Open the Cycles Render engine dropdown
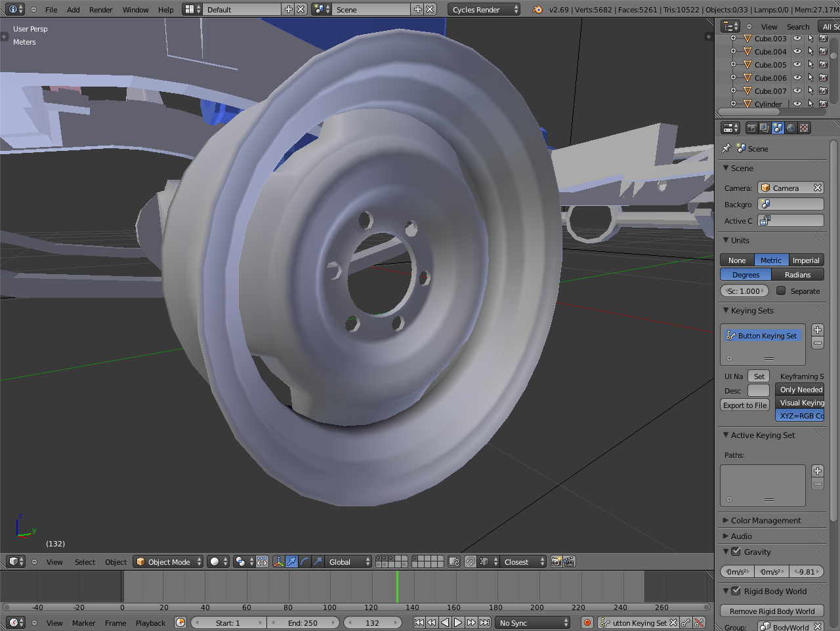Image resolution: width=840 pixels, height=631 pixels. point(484,9)
